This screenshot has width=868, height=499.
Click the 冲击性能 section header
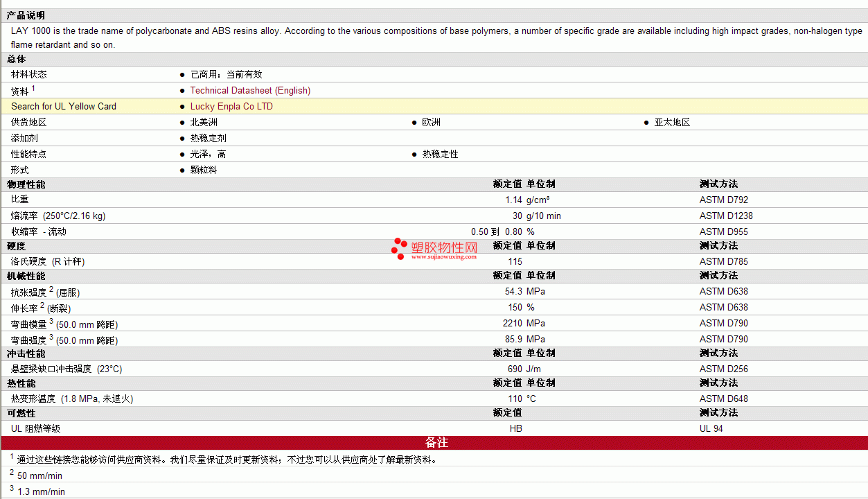pyautogui.click(x=26, y=353)
